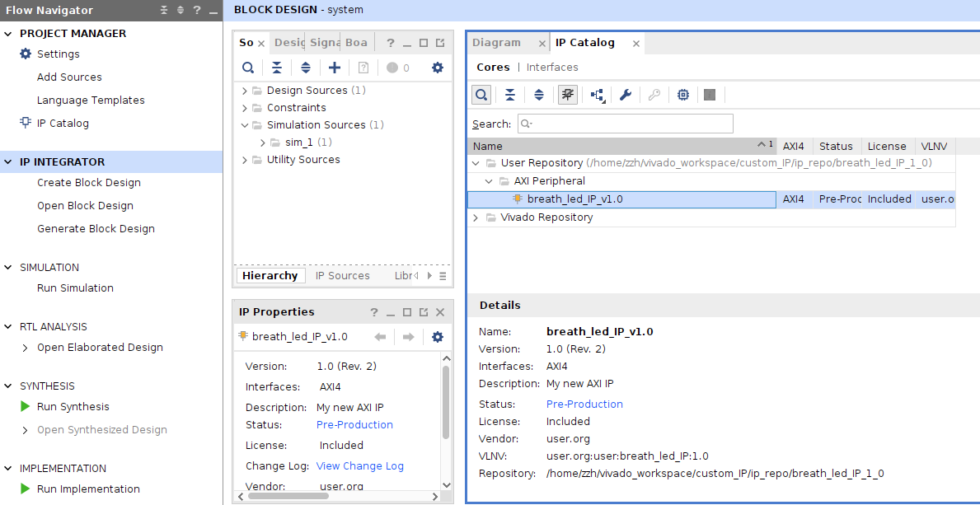Image resolution: width=980 pixels, height=505 pixels.
Task: Click green Run Implementation arrow
Action: pyautogui.click(x=25, y=489)
